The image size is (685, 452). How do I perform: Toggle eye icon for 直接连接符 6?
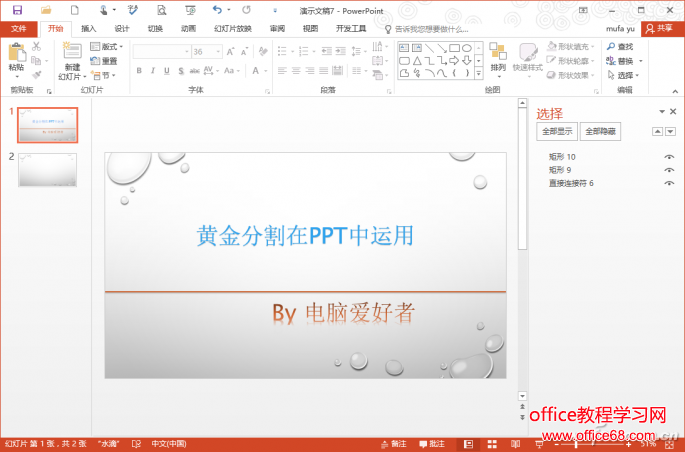coord(669,183)
